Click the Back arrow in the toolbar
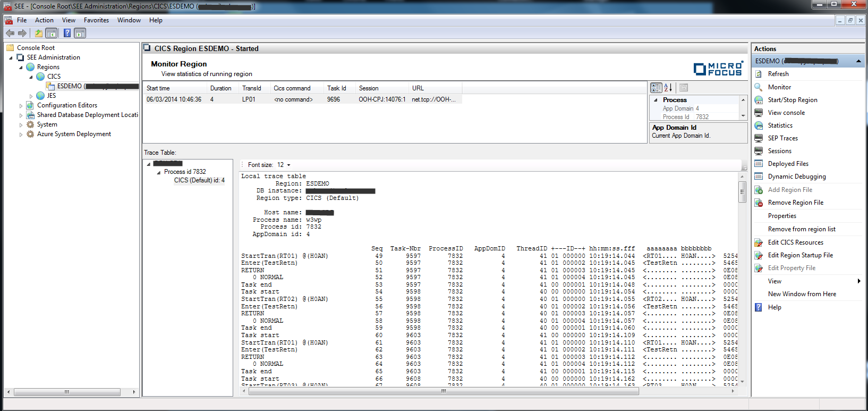 (10, 33)
